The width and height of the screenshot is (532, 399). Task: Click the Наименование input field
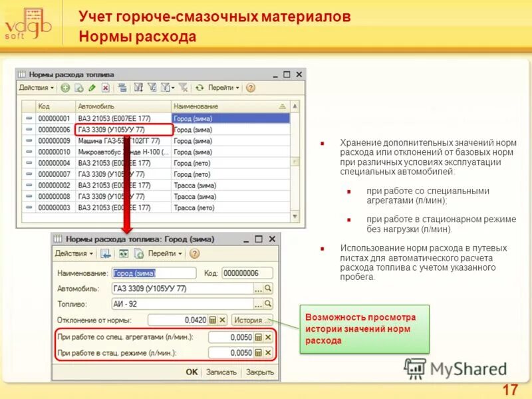[x=152, y=273]
